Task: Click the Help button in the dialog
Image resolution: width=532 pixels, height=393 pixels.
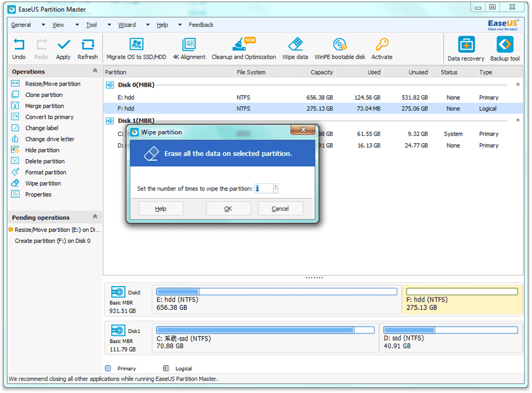Action: pos(161,208)
